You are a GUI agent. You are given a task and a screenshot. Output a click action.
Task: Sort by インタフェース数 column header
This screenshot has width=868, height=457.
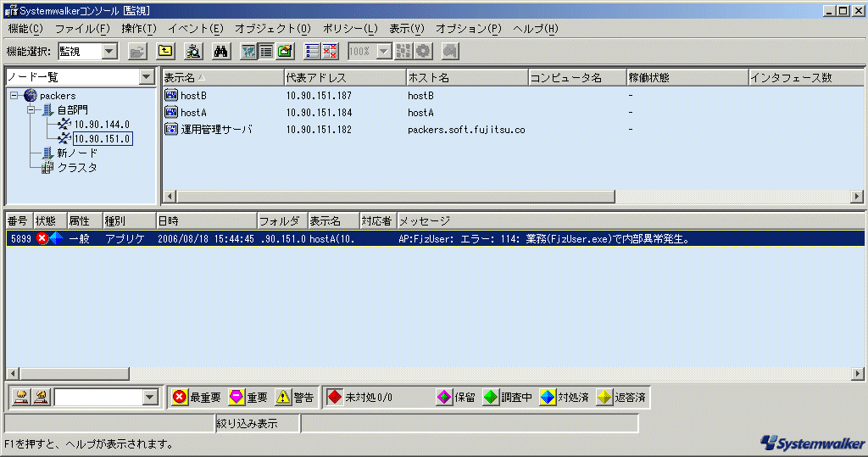[805, 77]
